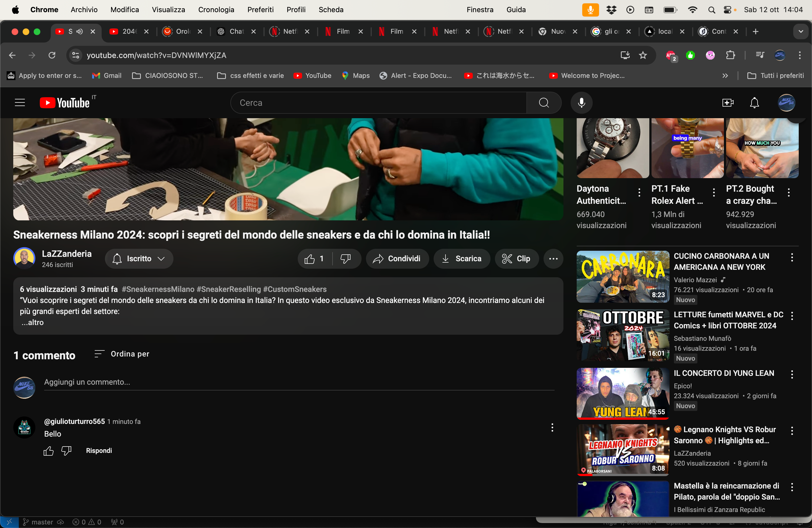Click hashtag #CustomSneakers

[x=295, y=289]
